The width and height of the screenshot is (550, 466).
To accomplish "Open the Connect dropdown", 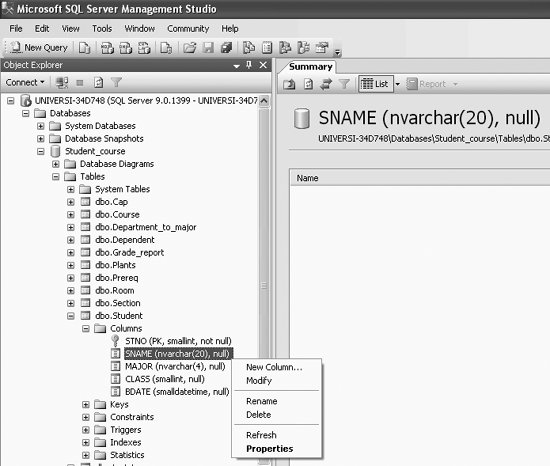I will click(x=25, y=82).
